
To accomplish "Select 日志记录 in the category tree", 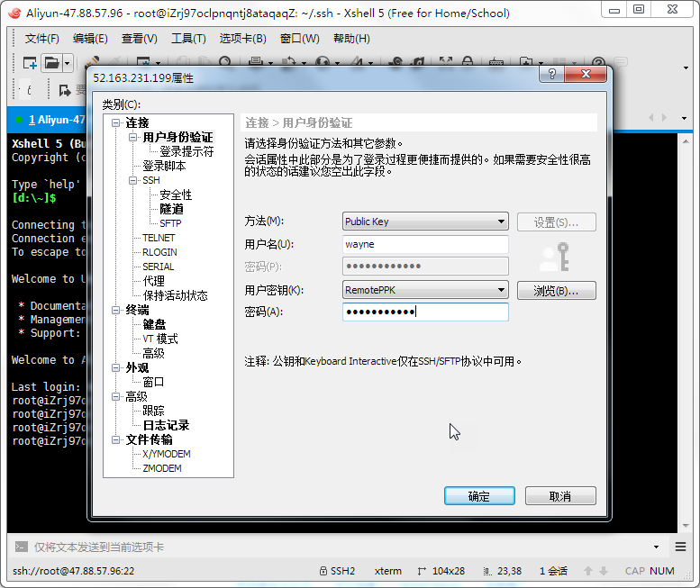I will point(166,425).
